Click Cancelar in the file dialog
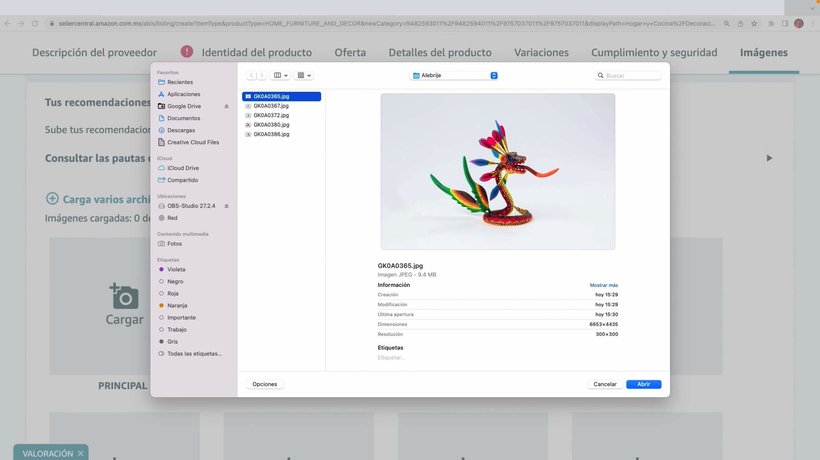This screenshot has height=460, width=820. point(605,384)
